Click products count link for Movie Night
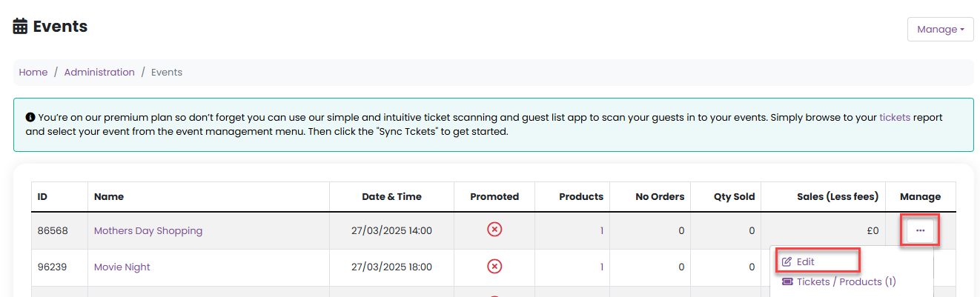This screenshot has height=297, width=980. coord(601,267)
